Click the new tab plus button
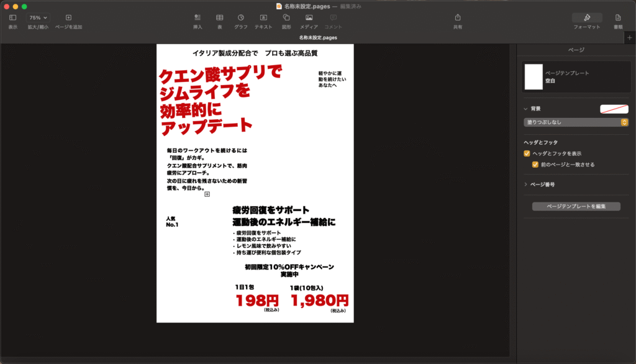Viewport: 636px width, 364px height. click(630, 38)
